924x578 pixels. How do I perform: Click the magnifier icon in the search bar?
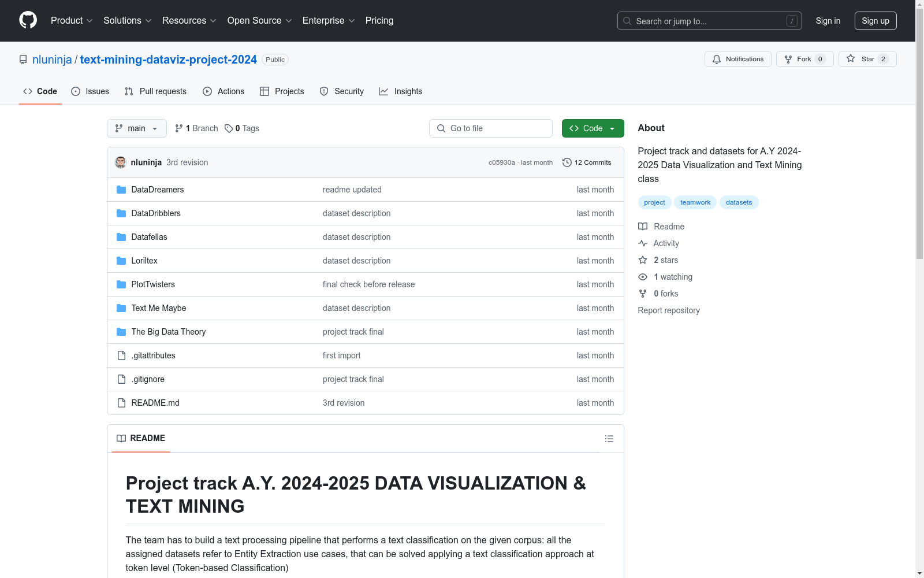pyautogui.click(x=627, y=21)
